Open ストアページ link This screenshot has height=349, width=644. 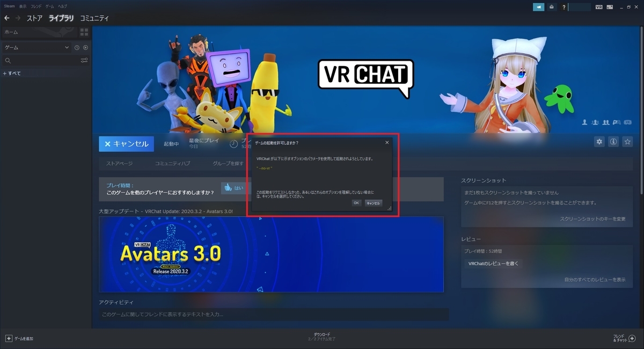(119, 163)
